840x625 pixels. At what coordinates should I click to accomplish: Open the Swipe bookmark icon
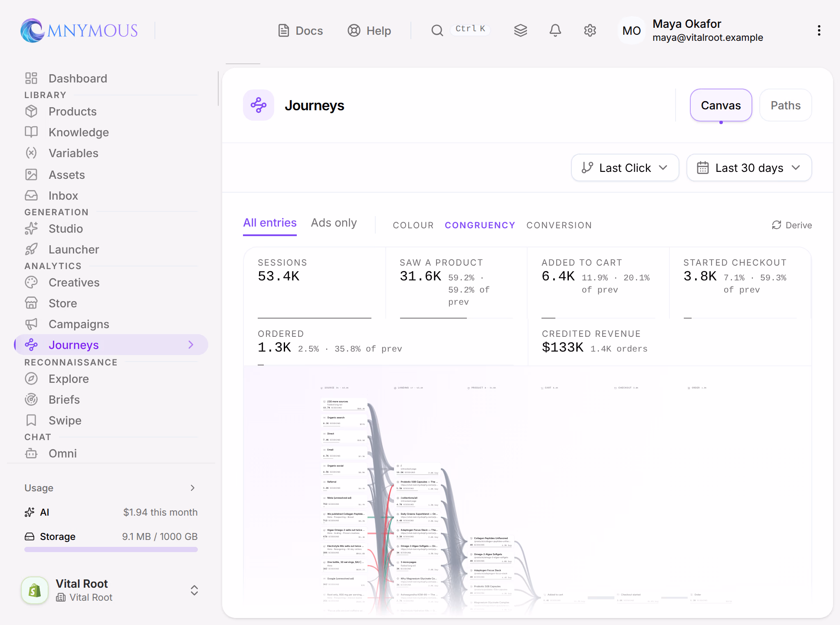point(31,420)
